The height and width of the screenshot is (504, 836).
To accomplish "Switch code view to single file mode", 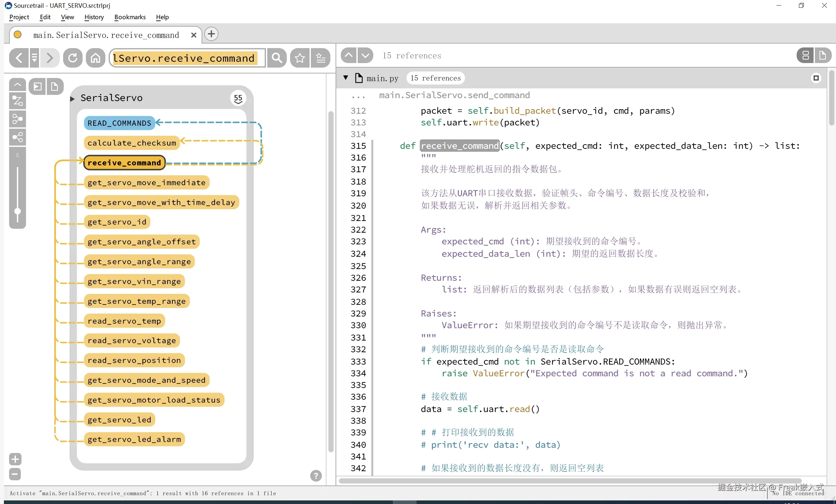I will tap(822, 55).
